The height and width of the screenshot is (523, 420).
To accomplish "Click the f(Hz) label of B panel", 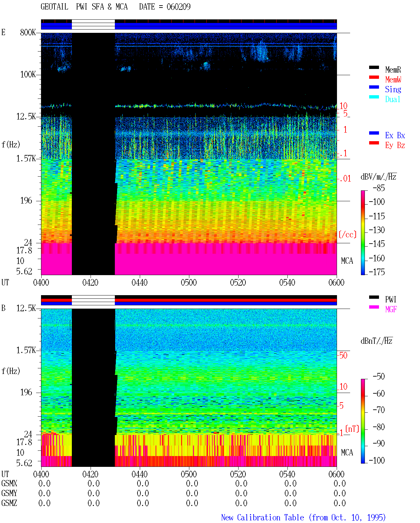I will click(x=11, y=371).
